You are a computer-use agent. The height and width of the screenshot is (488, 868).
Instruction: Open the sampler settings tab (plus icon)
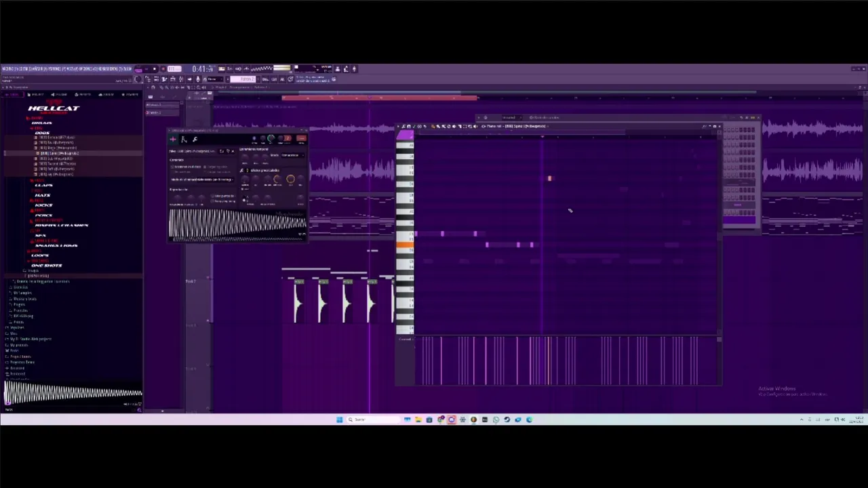tap(173, 139)
